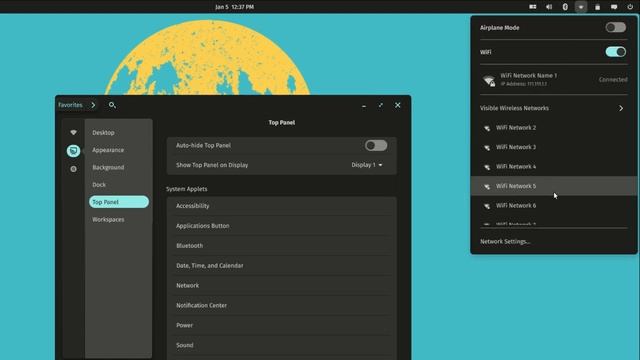Image resolution: width=640 pixels, height=360 pixels.
Task: Open the workspaces applet icon in top panel
Action: (x=533, y=7)
